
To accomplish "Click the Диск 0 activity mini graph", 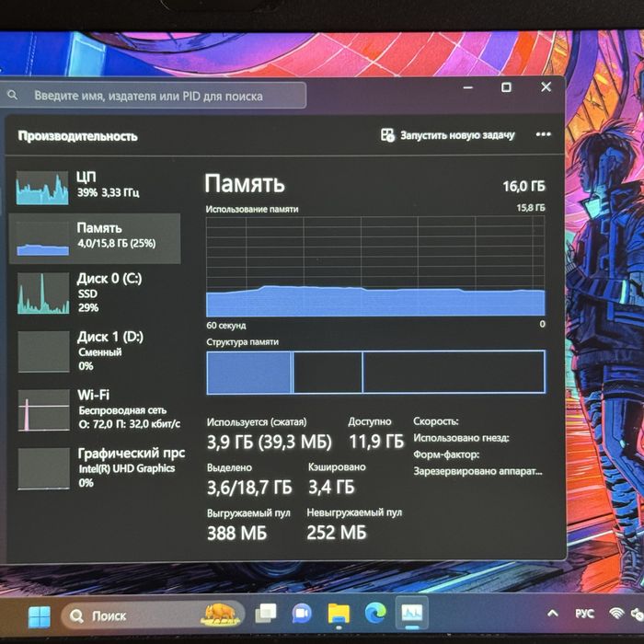I will coord(43,293).
